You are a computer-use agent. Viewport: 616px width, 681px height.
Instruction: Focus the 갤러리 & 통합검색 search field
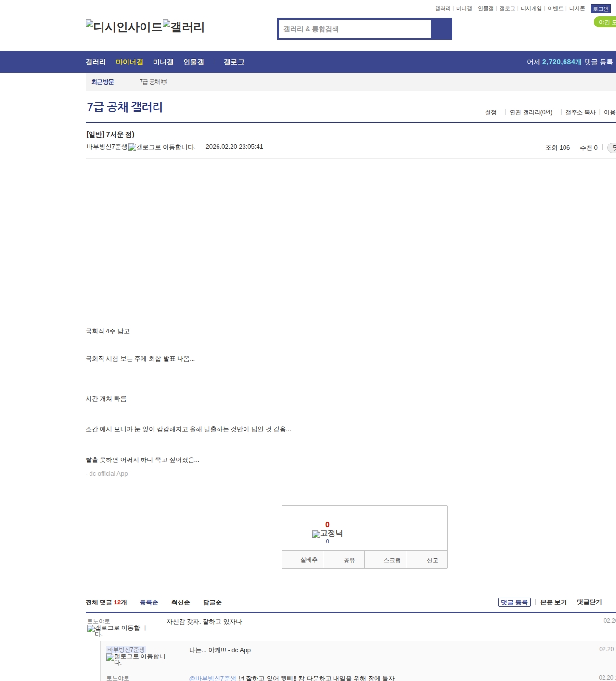[355, 29]
